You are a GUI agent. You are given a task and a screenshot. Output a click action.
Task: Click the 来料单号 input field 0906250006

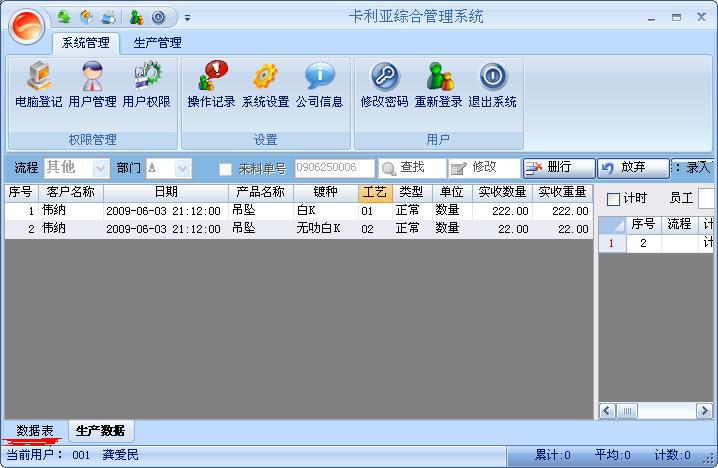click(x=335, y=168)
